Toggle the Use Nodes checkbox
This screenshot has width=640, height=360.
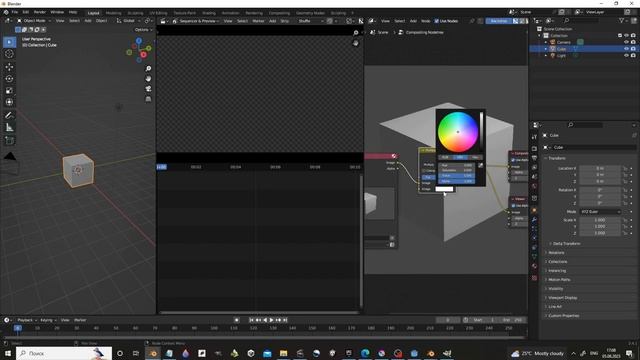[x=436, y=21]
